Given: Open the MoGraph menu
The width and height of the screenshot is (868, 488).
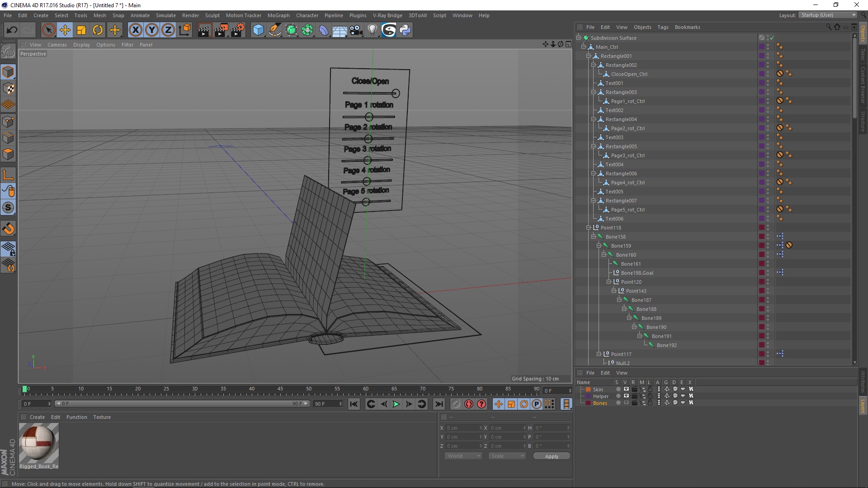Looking at the screenshot, I should click(x=278, y=15).
